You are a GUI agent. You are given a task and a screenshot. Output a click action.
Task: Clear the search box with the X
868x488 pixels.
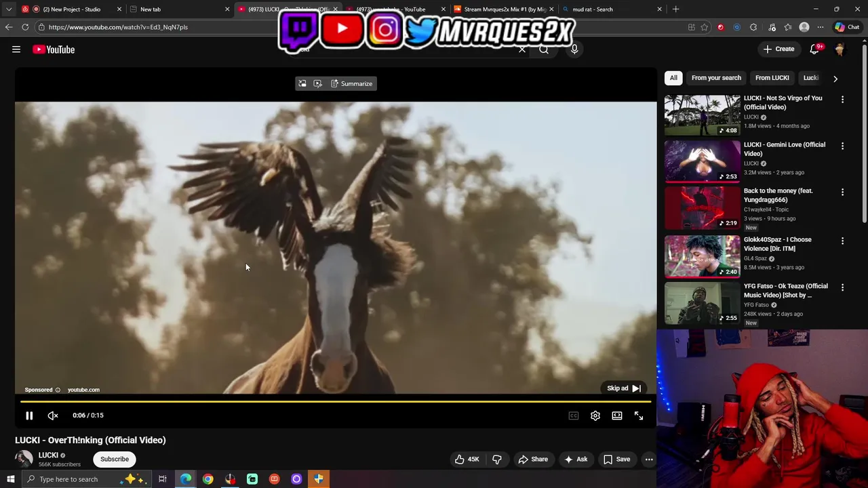522,49
